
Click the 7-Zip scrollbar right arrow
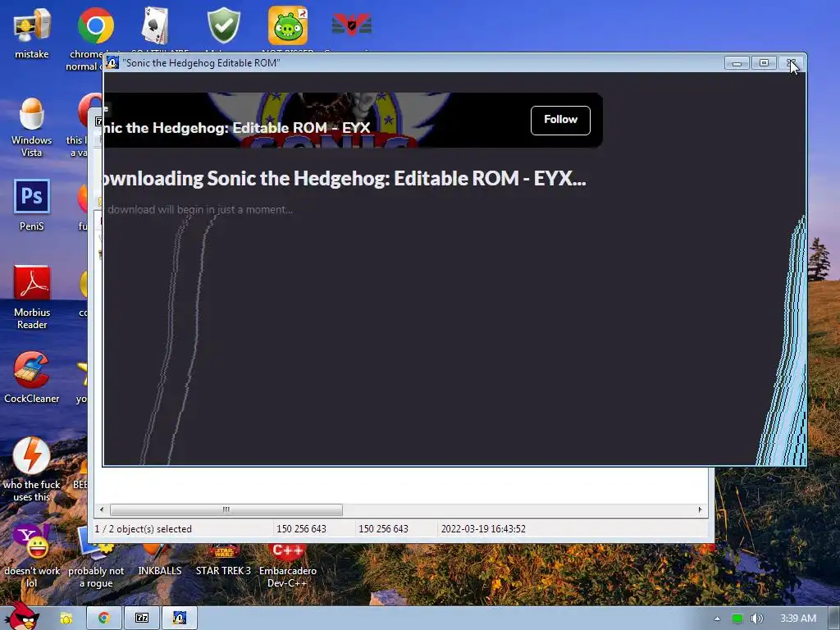pyautogui.click(x=700, y=509)
